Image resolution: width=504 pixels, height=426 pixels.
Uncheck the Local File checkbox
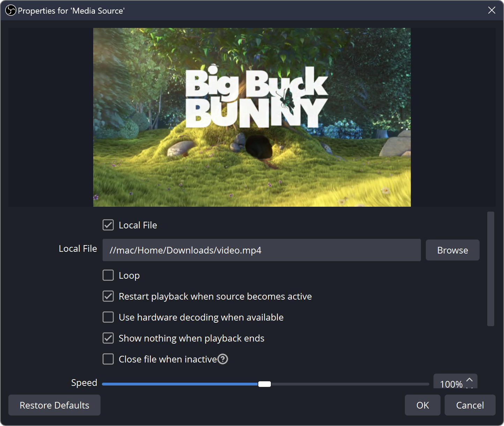[108, 225]
